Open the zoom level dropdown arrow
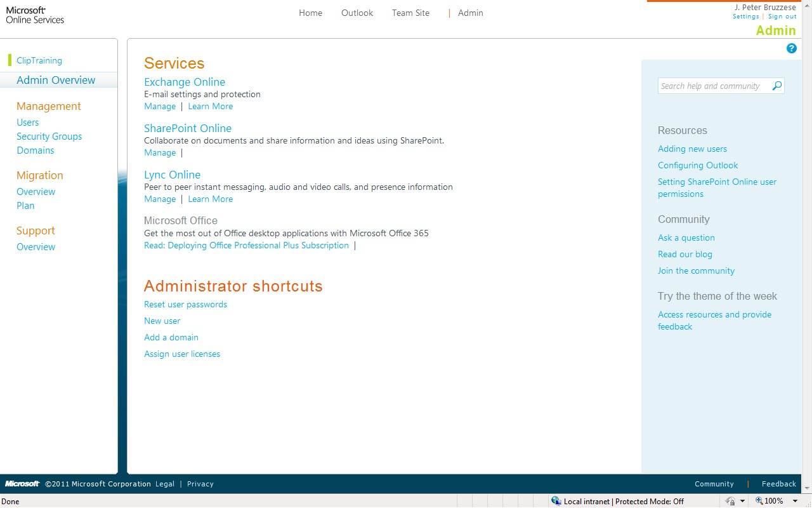Screen dimensions: 812x508 point(795,501)
